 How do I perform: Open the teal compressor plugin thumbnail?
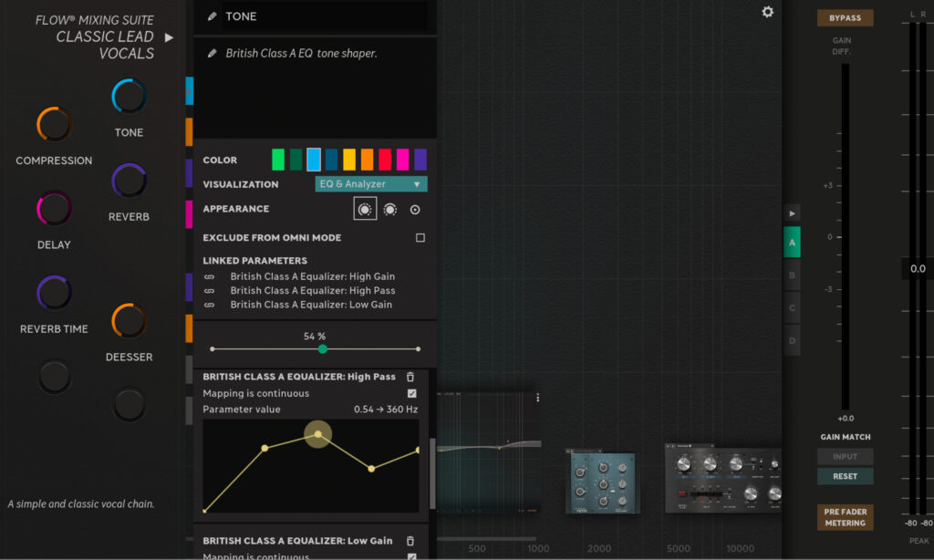pyautogui.click(x=602, y=482)
